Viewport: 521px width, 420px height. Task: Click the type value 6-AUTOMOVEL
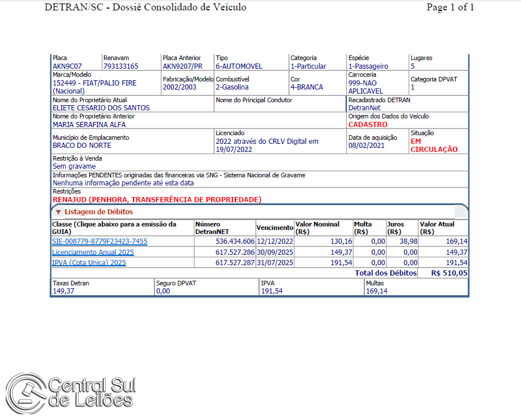[239, 66]
